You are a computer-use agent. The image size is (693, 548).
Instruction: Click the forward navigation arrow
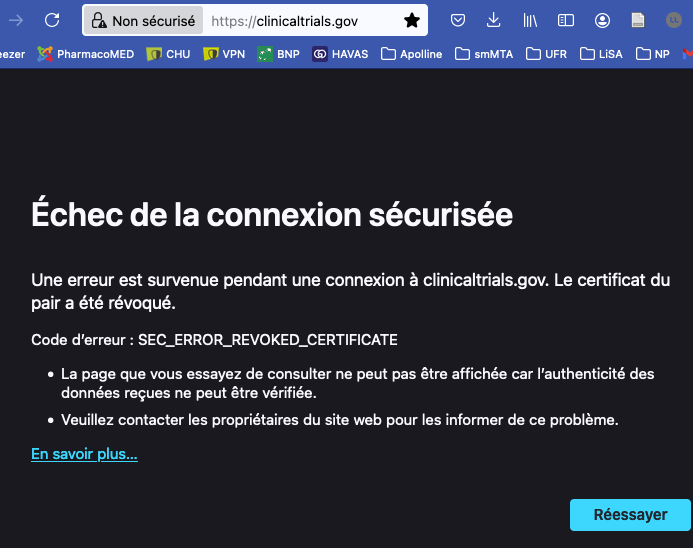coord(16,20)
